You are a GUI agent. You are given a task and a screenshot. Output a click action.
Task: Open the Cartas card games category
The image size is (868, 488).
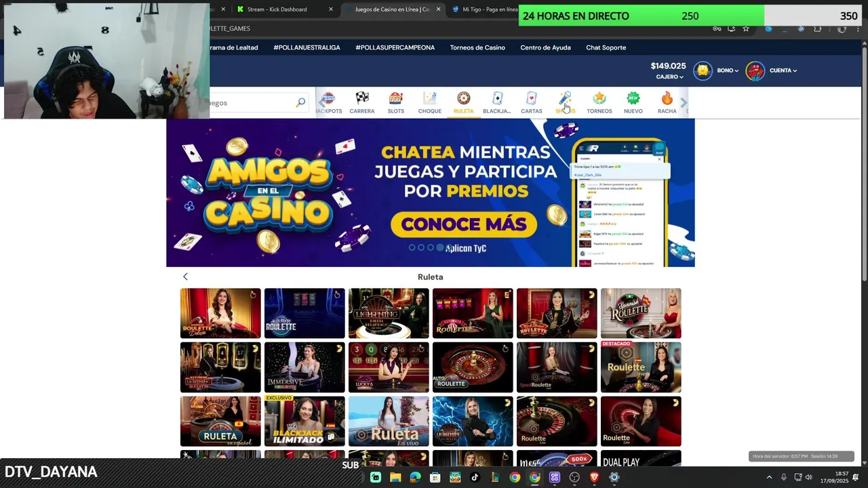532,102
